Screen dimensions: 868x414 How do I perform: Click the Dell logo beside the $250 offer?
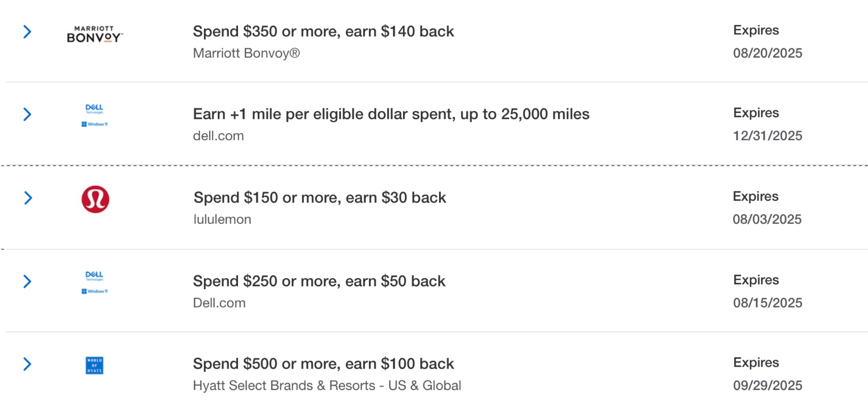(95, 282)
